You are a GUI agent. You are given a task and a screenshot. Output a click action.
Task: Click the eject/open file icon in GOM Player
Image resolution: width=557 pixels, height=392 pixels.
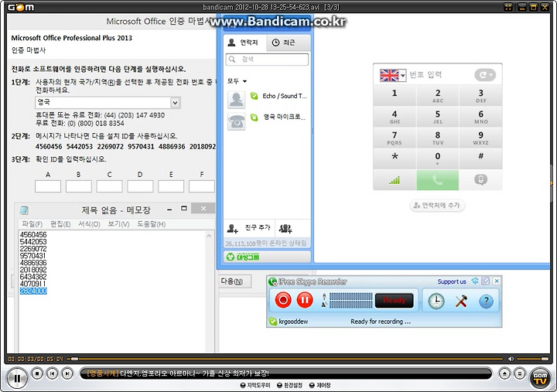point(504,373)
